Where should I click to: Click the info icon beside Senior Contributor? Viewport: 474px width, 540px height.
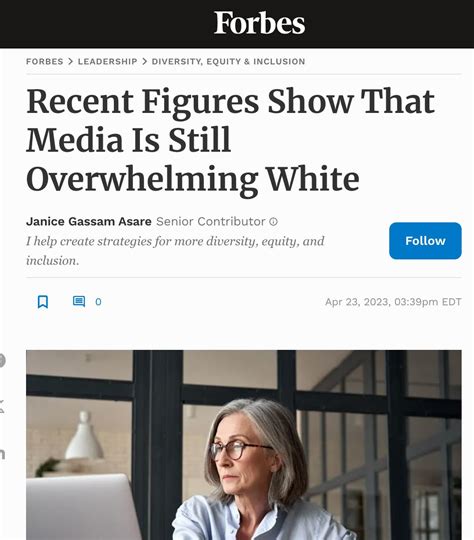273,221
